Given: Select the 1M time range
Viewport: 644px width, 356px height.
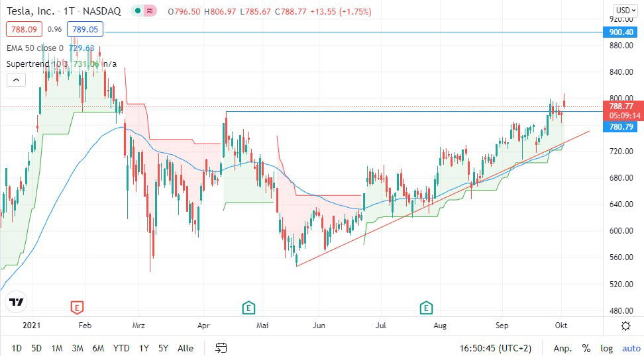Looking at the screenshot, I should [57, 348].
